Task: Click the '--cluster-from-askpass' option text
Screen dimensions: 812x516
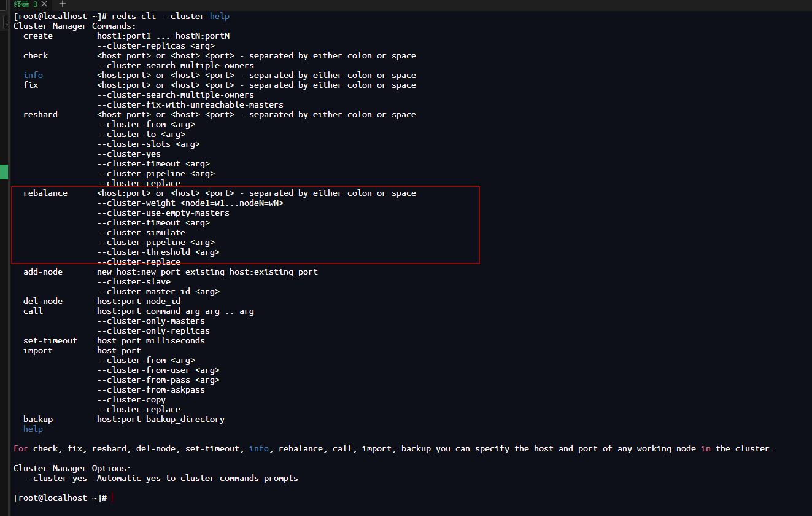Action: tap(151, 389)
